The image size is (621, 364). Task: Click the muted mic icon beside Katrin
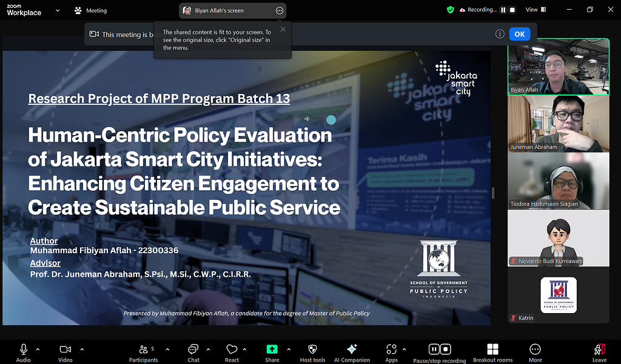tap(513, 318)
